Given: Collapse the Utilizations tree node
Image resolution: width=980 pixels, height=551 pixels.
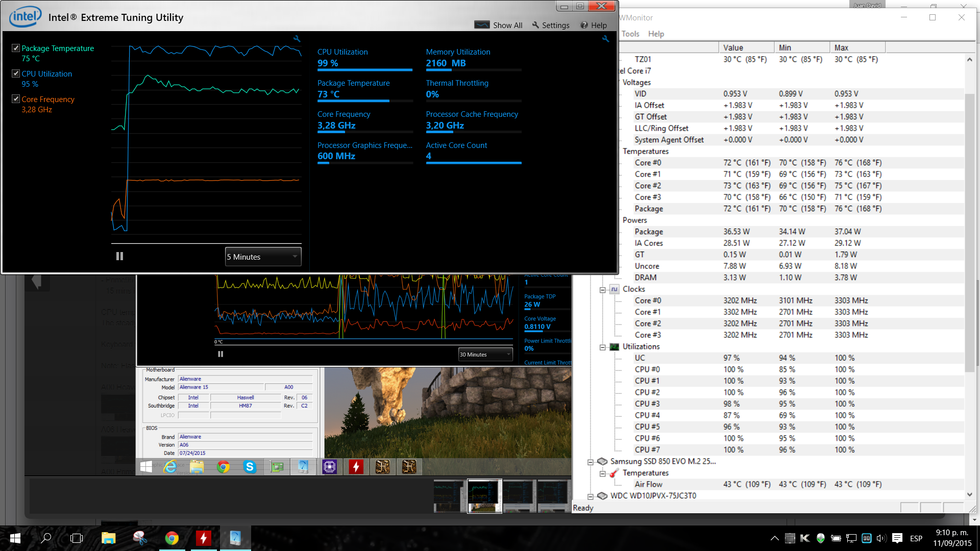Looking at the screenshot, I should coord(602,347).
